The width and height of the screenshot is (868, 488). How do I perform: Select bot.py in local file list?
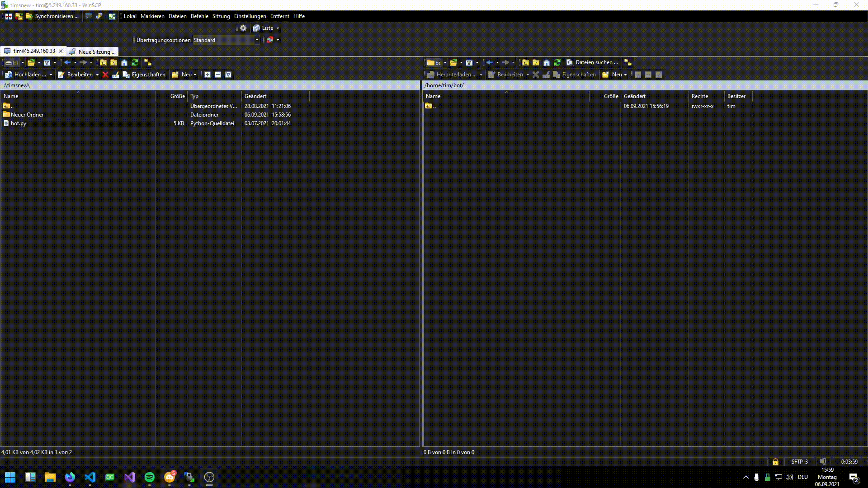(19, 123)
